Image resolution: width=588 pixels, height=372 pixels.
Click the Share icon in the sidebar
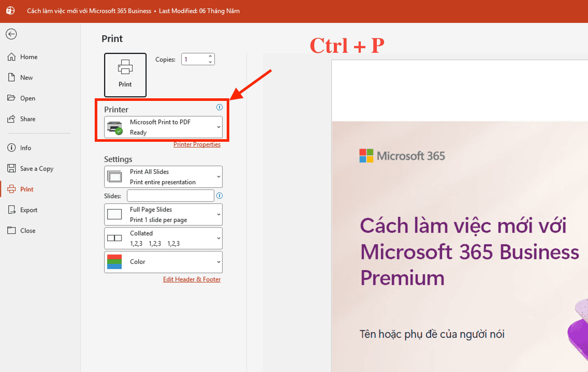pyautogui.click(x=11, y=118)
